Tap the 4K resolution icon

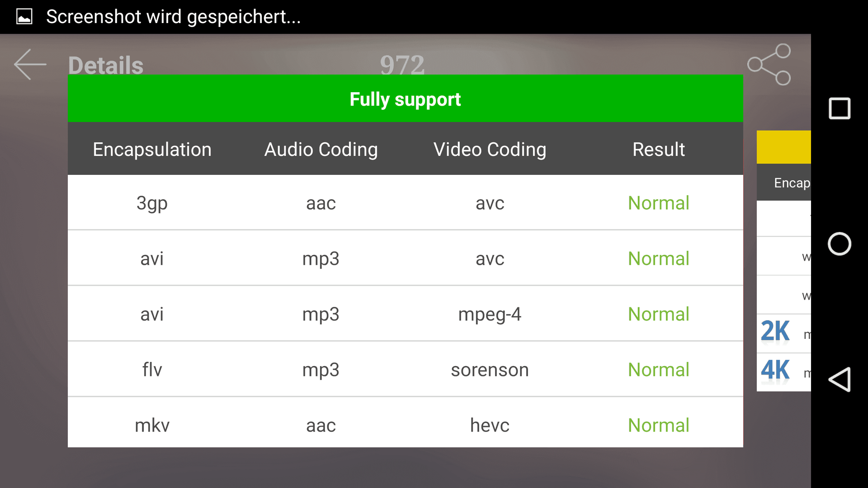775,370
